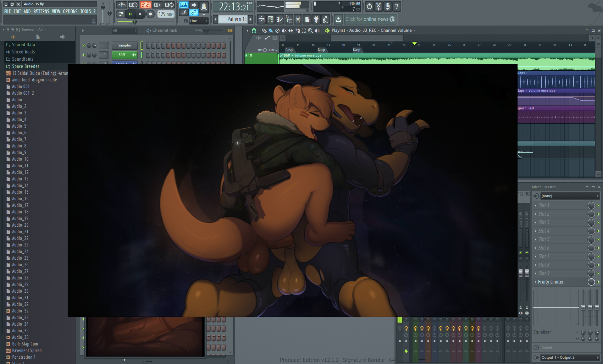This screenshot has height=364, width=603.
Task: Toggle mixer Slot 3 enable LED
Action: (598, 223)
